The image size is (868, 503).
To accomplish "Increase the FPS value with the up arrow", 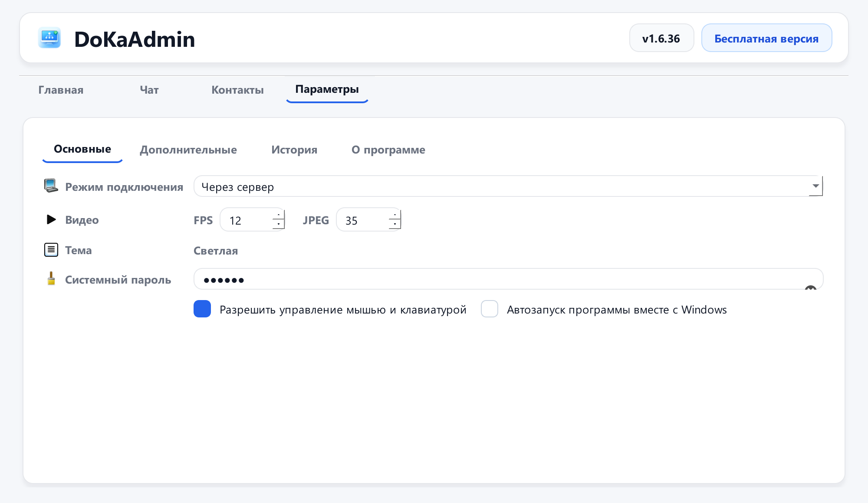I will pos(279,214).
